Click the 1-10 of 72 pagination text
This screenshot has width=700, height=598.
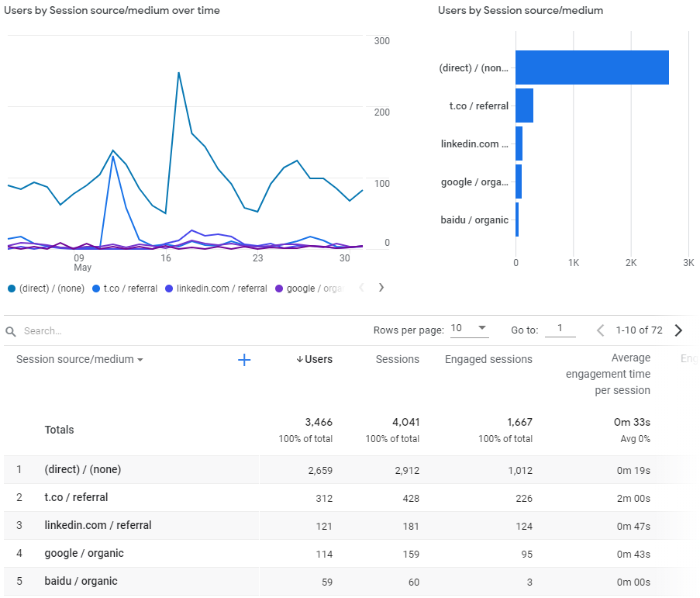tap(640, 330)
